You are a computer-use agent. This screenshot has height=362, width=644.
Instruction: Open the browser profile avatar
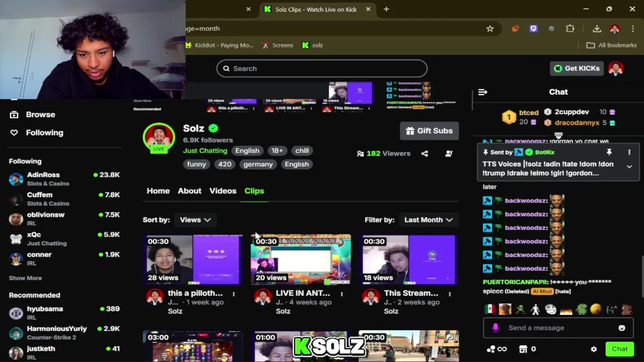[614, 29]
